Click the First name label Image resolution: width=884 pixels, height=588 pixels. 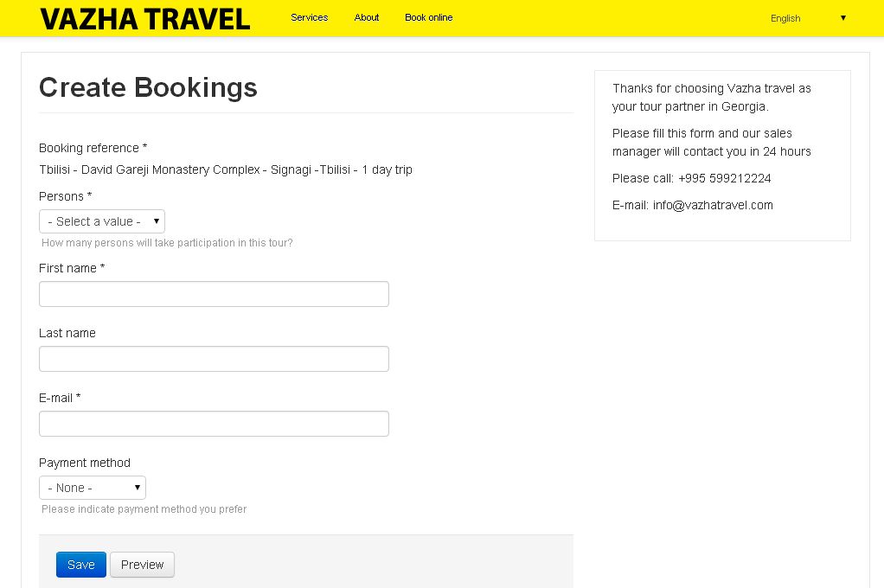[72, 268]
